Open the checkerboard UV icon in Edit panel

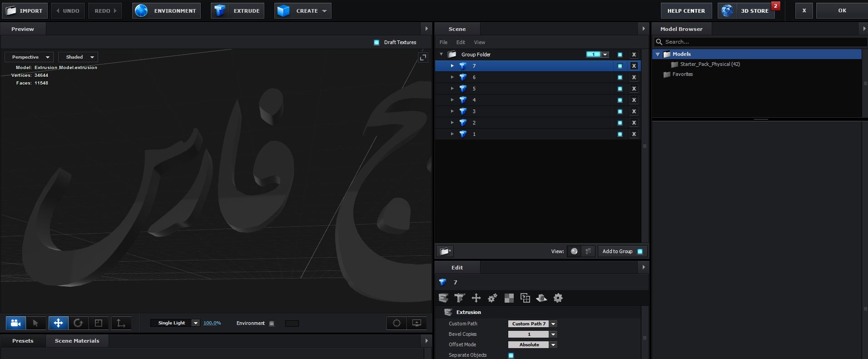point(509,298)
